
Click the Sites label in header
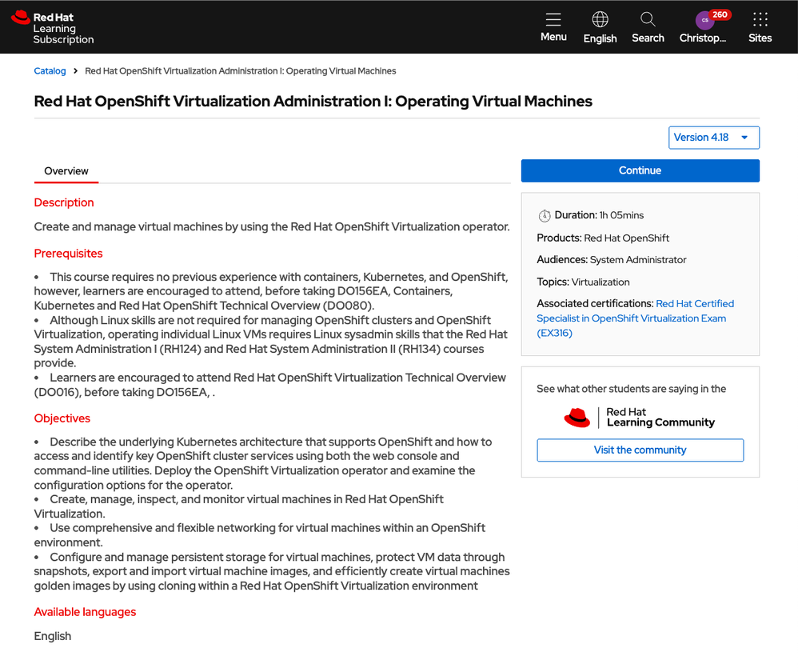coord(760,38)
